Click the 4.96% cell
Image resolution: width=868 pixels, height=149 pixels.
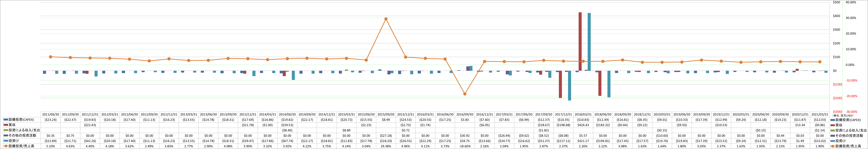(x=406, y=146)
